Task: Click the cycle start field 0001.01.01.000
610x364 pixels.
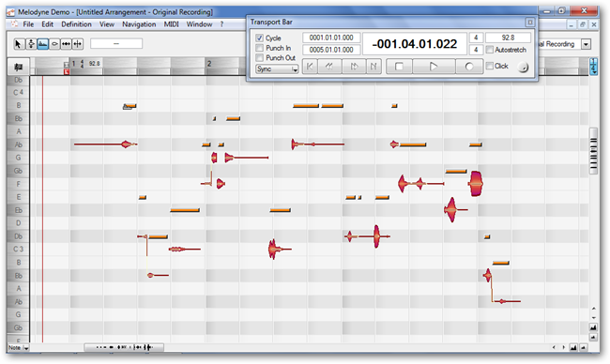Action: point(331,38)
